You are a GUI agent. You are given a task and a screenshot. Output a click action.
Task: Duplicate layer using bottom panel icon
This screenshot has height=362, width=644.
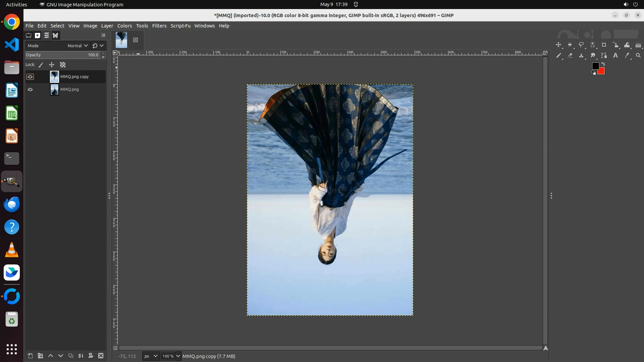pos(71,356)
